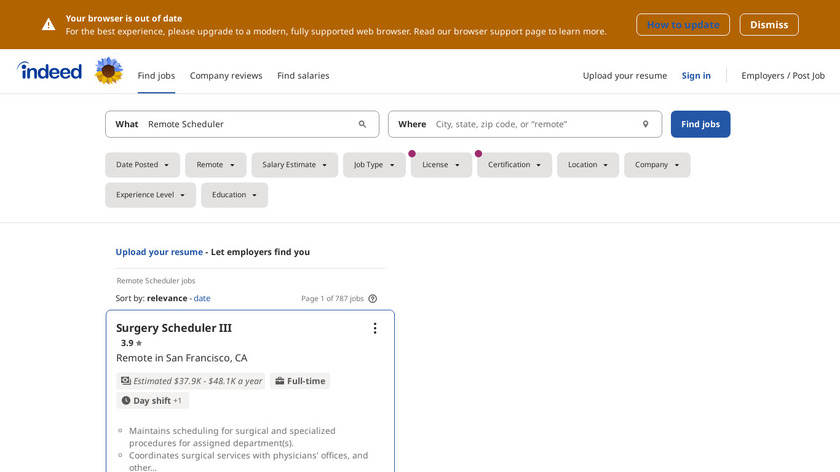Expand the Salary Estimate dropdown
Screen dimensions: 840x472
(294, 165)
